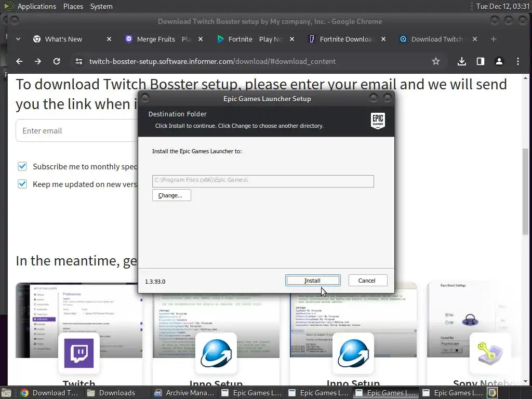Click the 1.3.93.0 version text
532x399 pixels.
click(155, 282)
